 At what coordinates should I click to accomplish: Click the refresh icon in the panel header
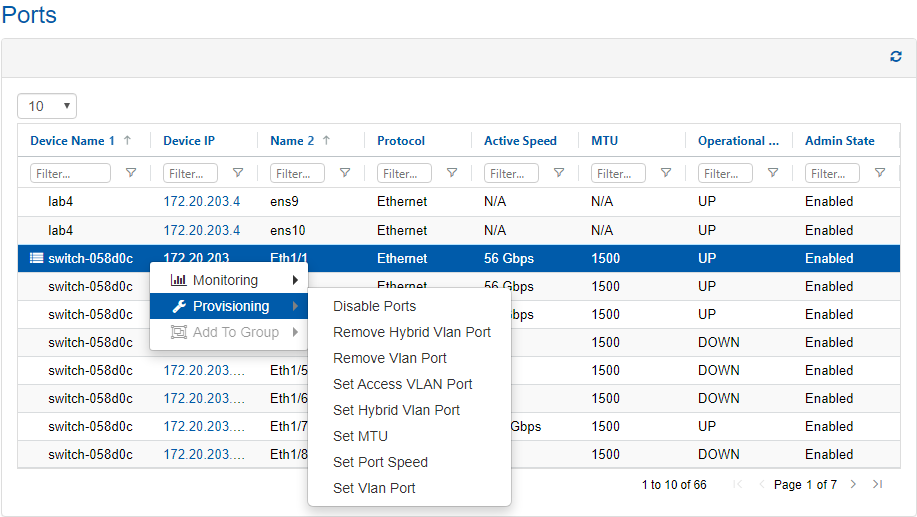[896, 57]
